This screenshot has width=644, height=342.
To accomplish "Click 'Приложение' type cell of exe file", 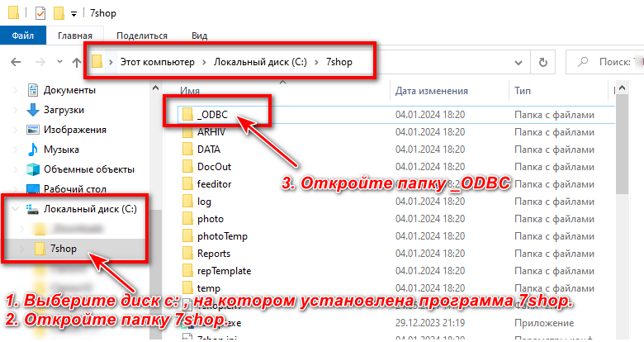I will 544,323.
